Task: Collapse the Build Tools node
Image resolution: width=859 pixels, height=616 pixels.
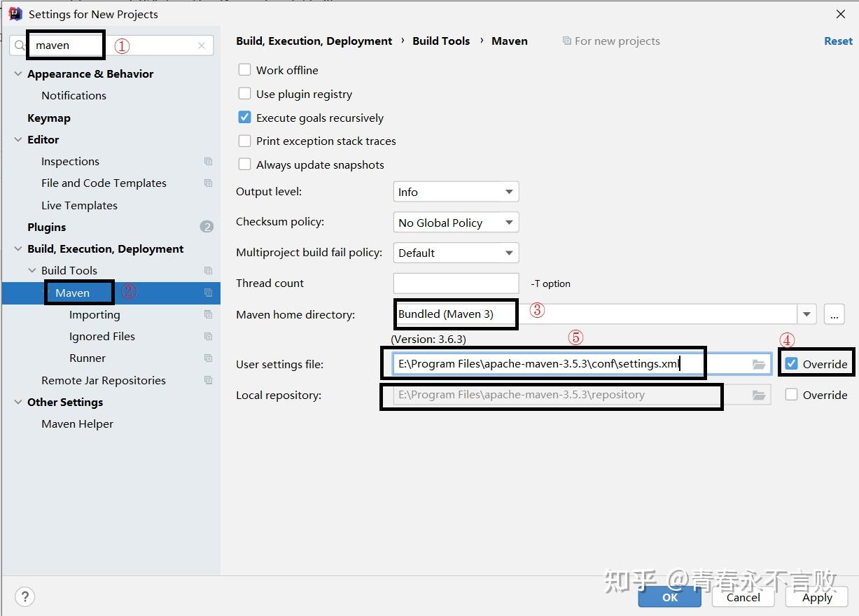Action: [x=32, y=270]
